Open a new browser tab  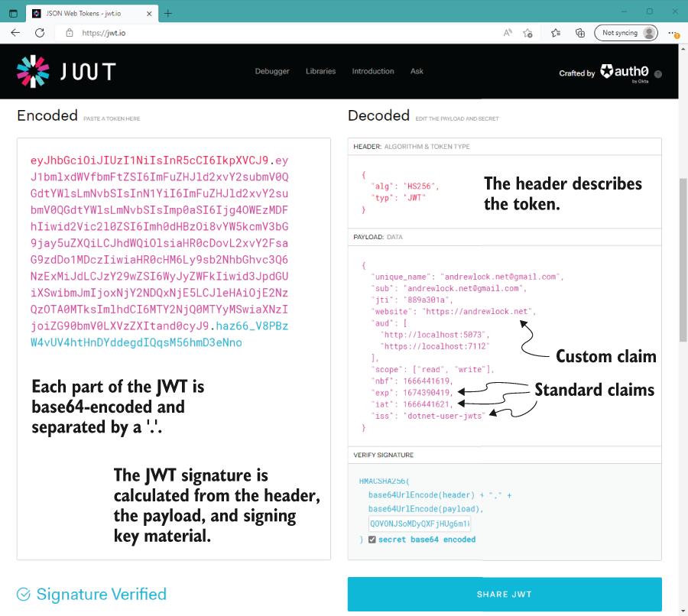(x=168, y=14)
